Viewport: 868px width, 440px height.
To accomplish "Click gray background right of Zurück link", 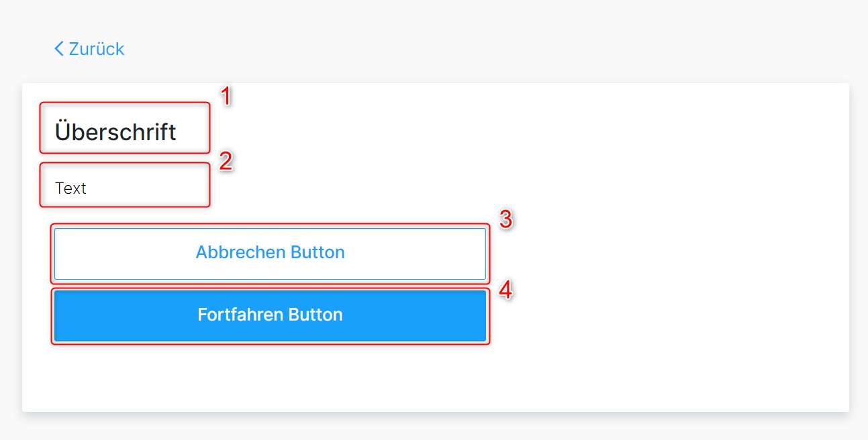I will pyautogui.click(x=470, y=48).
